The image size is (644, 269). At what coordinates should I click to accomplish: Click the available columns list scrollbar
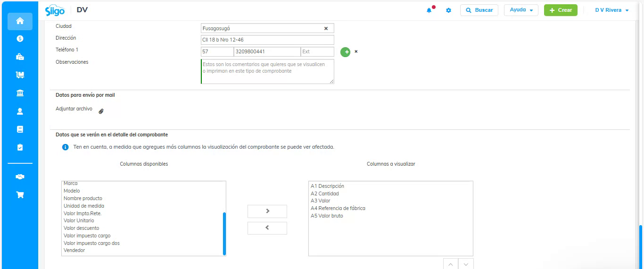coord(224,233)
